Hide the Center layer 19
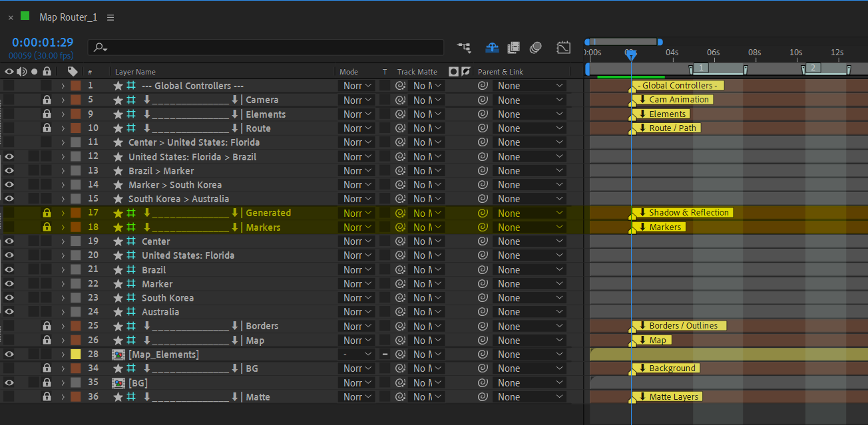Viewport: 868px width, 425px height. point(9,241)
